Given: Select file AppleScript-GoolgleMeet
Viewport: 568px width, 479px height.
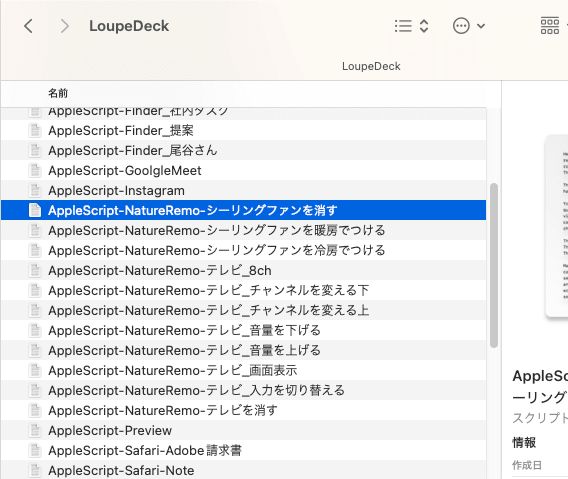Looking at the screenshot, I should (x=243, y=170).
